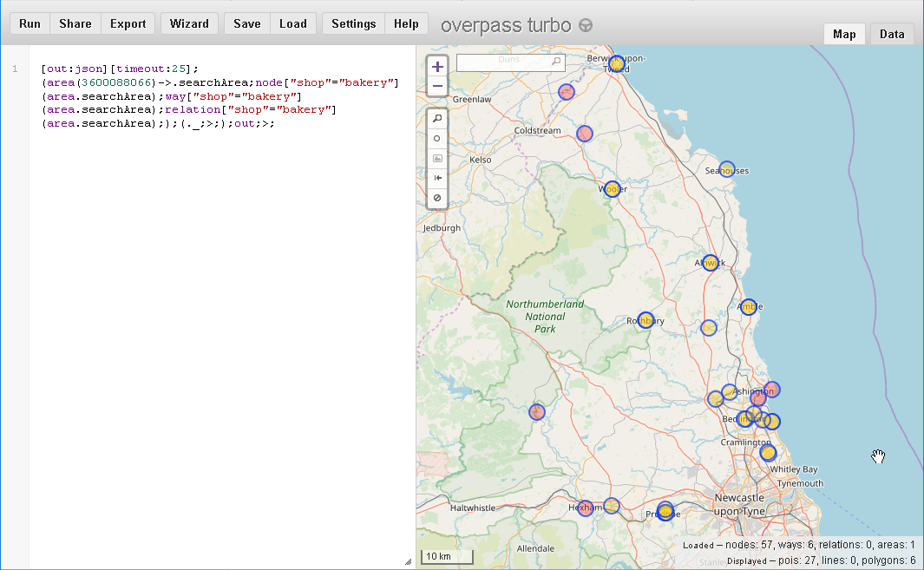Share the current query

tap(75, 23)
